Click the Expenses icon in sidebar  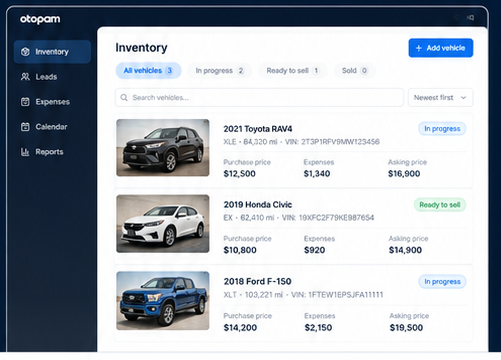[x=25, y=102]
